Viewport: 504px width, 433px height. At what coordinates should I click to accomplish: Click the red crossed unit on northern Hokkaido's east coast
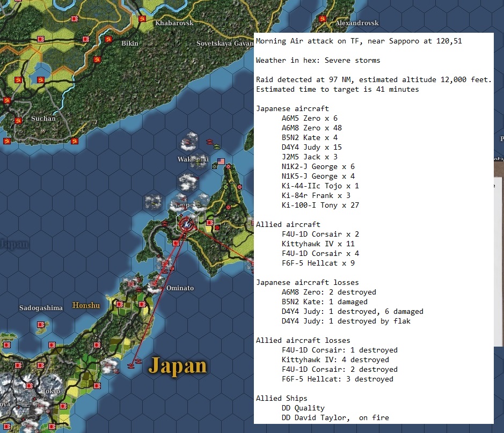239,187
